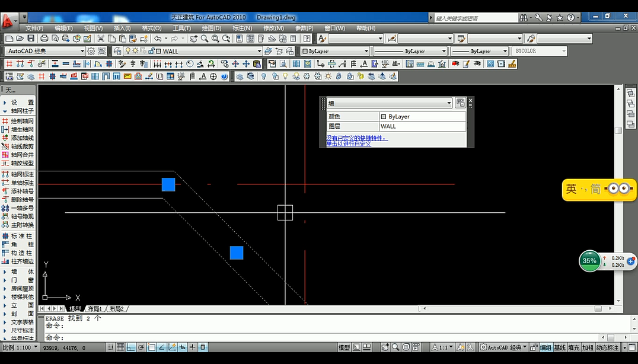Open the WALL layer dropdown
Screen dimensions: 638x364
(259, 52)
